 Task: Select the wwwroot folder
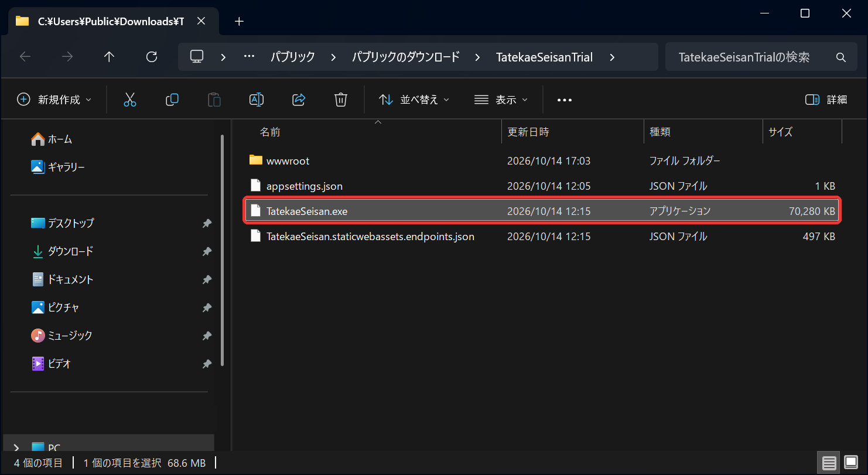542,160
